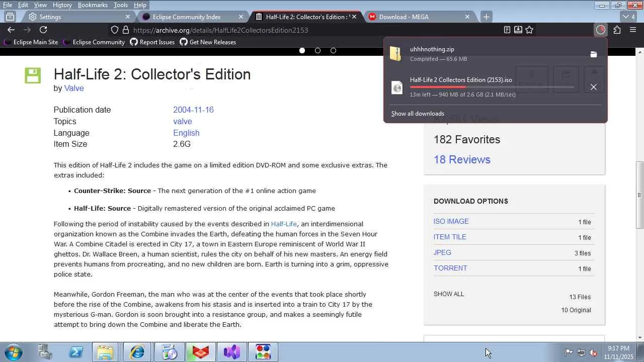Image resolution: width=644 pixels, height=362 pixels.
Task: Open the Eclipse Community bookmark
Action: point(94,42)
